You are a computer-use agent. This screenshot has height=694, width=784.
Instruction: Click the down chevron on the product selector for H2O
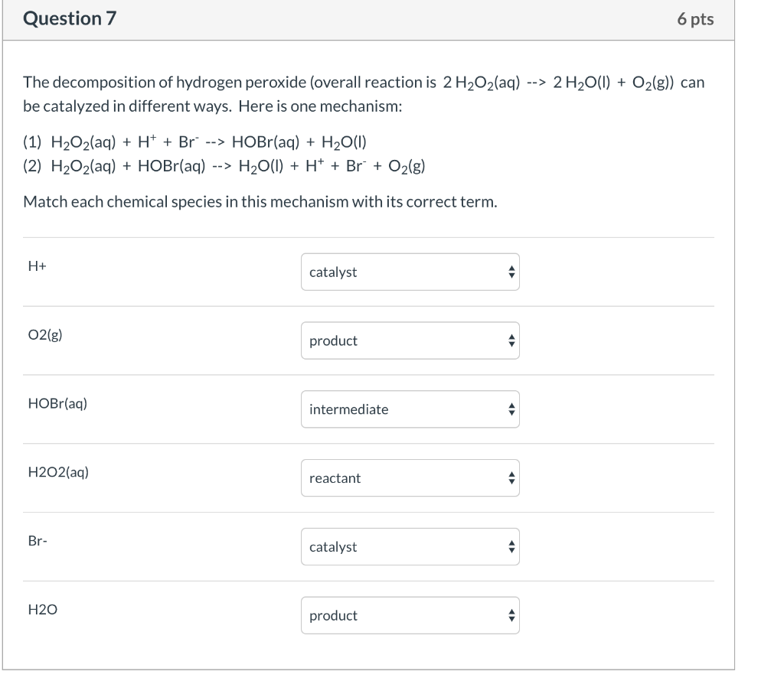(511, 619)
